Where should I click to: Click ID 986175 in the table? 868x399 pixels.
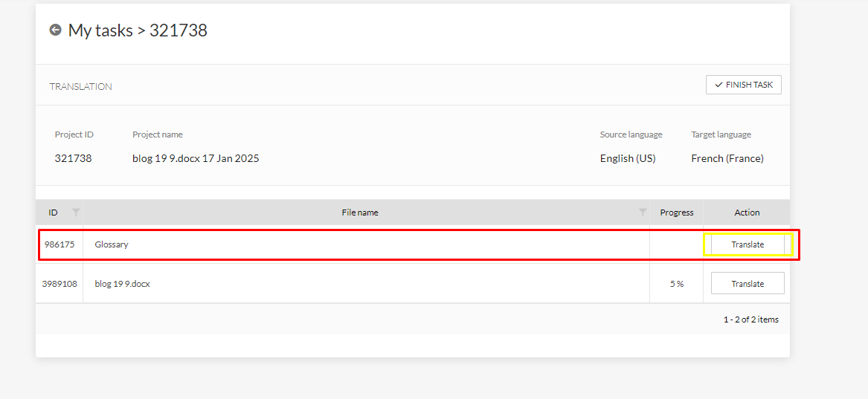(60, 244)
